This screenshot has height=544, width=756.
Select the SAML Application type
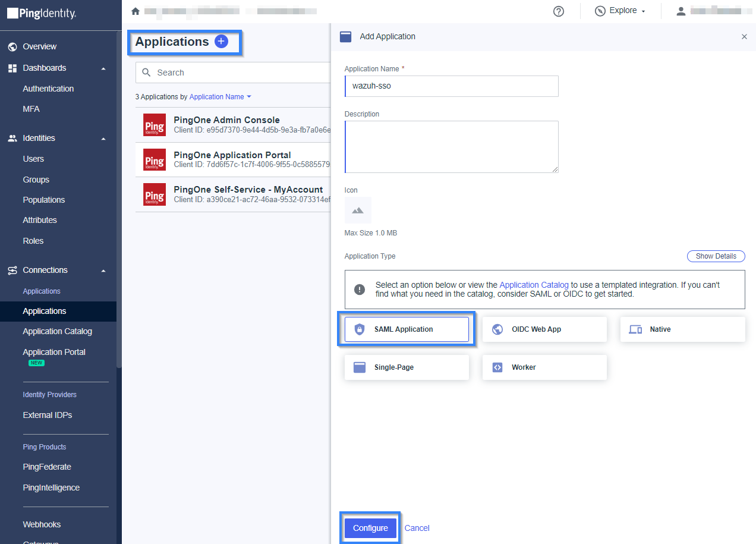click(x=407, y=329)
